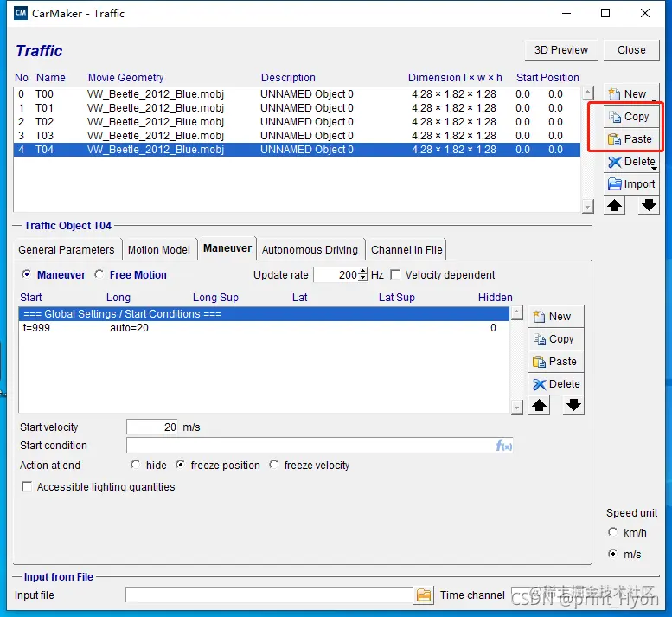This screenshot has height=617, width=672.
Task: Set speed unit to km/h
Action: pyautogui.click(x=613, y=532)
